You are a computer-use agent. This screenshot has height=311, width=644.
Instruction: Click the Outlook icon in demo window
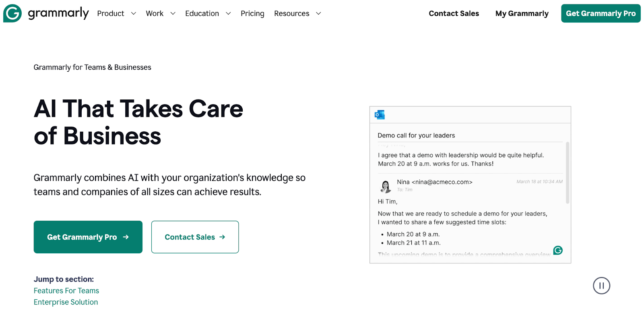point(380,115)
